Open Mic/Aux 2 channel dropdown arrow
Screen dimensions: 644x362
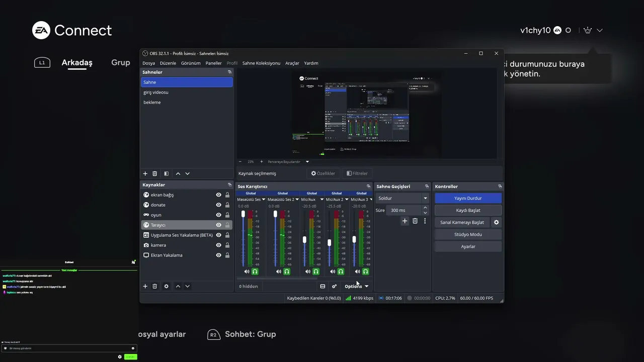coord(347,200)
